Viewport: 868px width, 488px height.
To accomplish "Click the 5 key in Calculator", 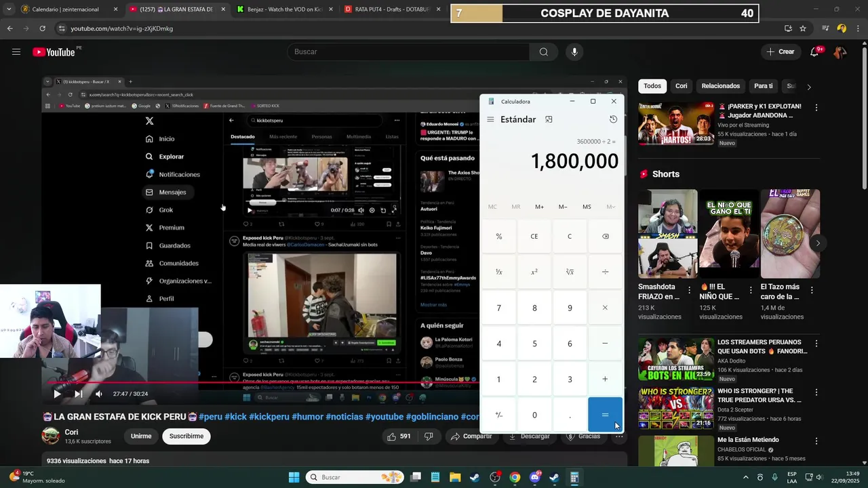I will coord(534,344).
